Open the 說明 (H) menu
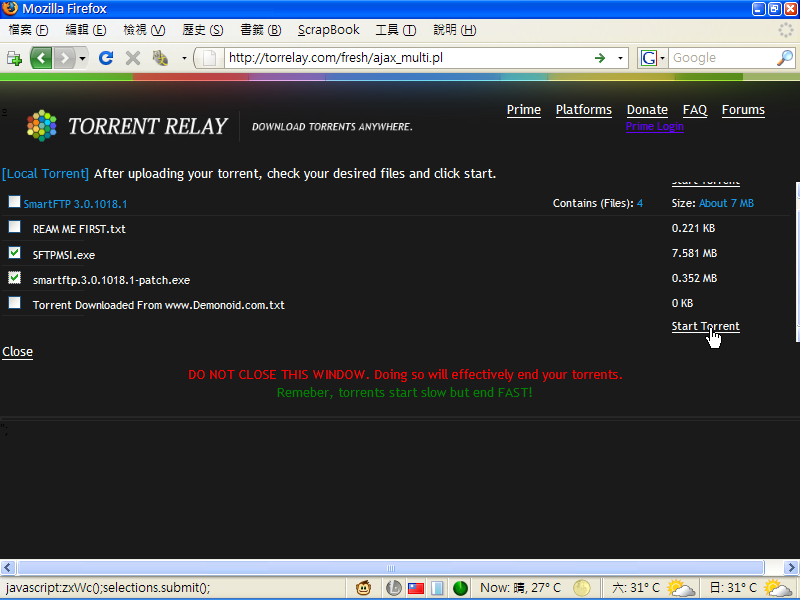The width and height of the screenshot is (800, 600). (455, 30)
